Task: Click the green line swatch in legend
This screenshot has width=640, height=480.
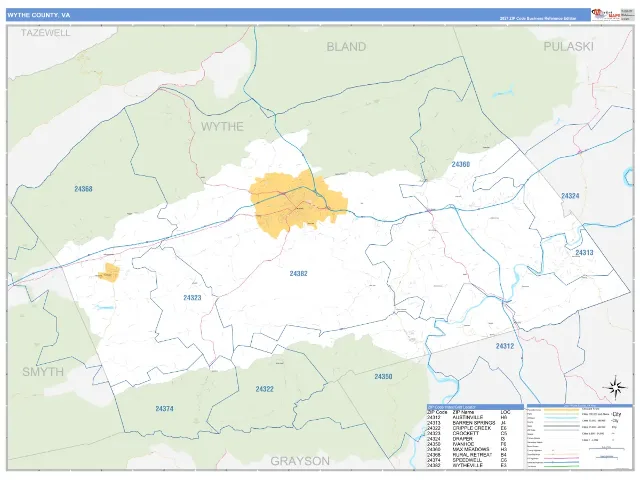Action: 561,466
